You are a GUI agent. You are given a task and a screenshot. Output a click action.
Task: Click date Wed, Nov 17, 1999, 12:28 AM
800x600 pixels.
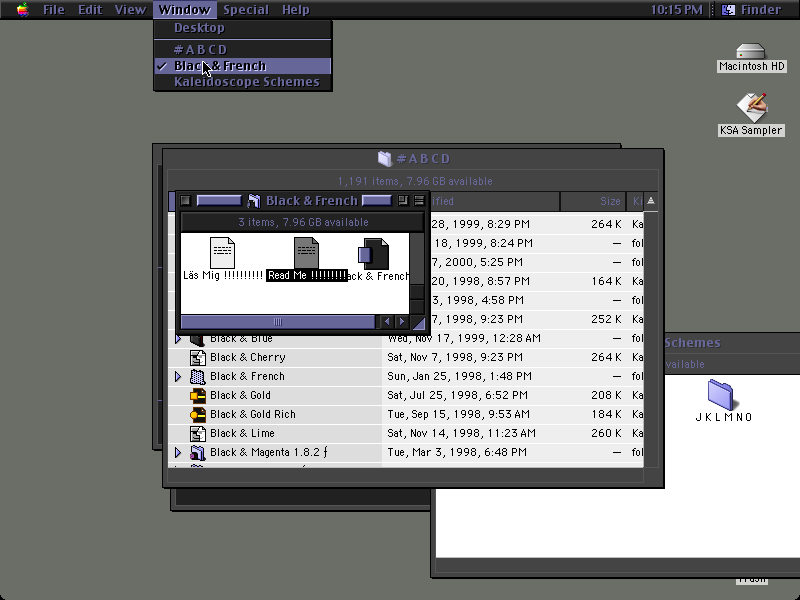click(x=464, y=338)
